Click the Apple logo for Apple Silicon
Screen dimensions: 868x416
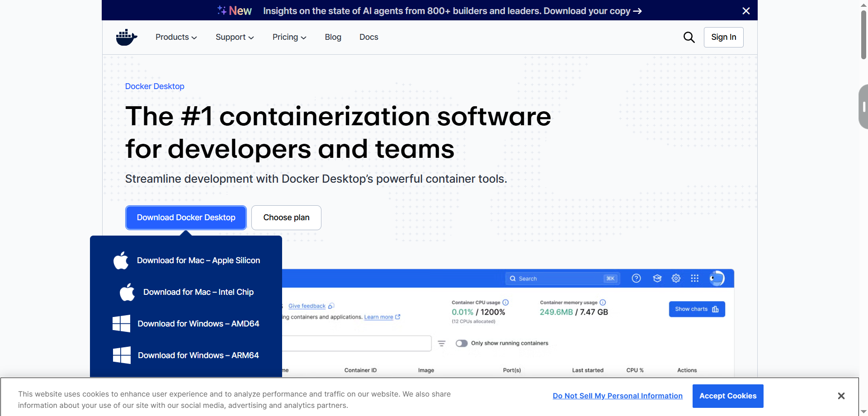click(x=121, y=260)
